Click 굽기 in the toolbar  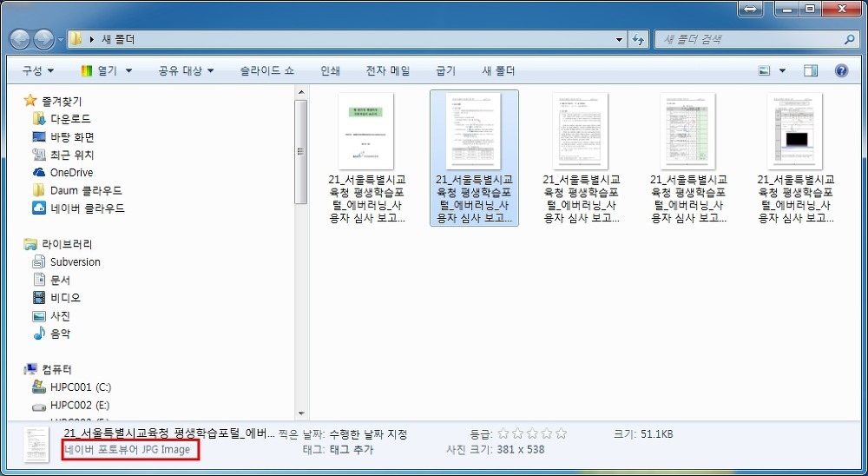coord(445,71)
